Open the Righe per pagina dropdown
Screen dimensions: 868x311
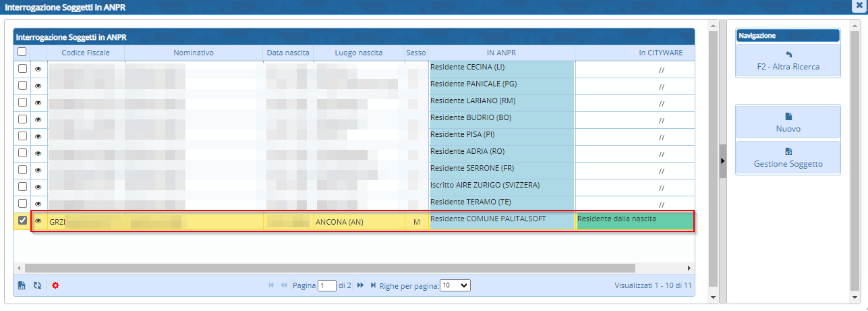pyautogui.click(x=455, y=285)
